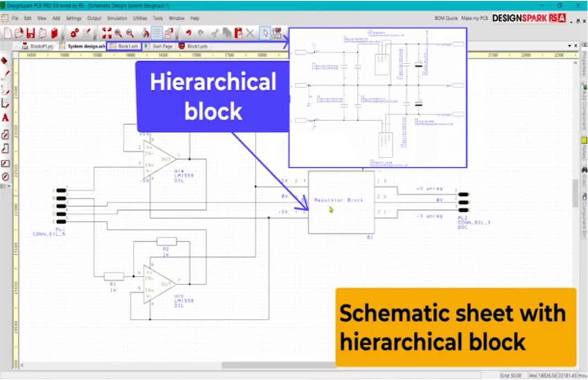Save the design with the floppy disk icon
The height and width of the screenshot is (380, 588).
coord(30,34)
